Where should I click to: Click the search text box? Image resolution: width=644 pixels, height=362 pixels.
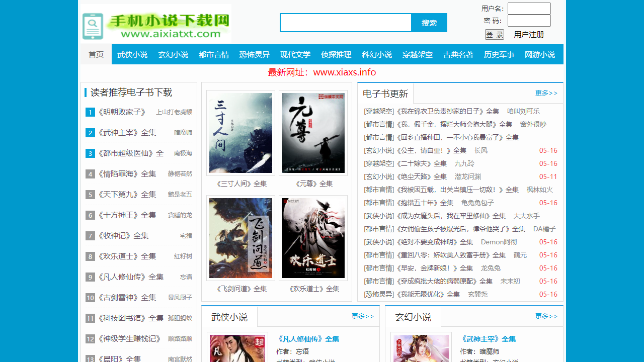click(x=346, y=23)
